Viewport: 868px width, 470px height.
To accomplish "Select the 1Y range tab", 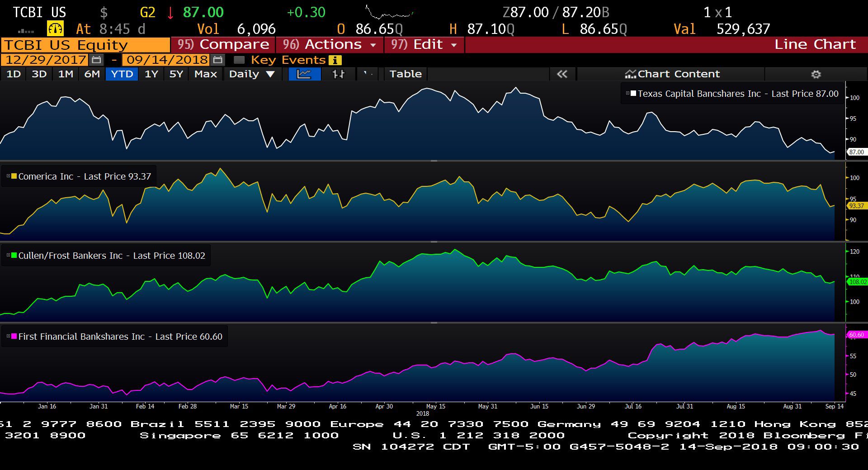I will pyautogui.click(x=151, y=74).
